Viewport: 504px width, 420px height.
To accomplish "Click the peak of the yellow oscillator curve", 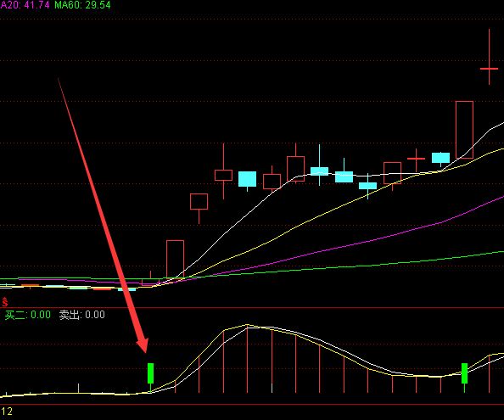I will click(x=247, y=325).
